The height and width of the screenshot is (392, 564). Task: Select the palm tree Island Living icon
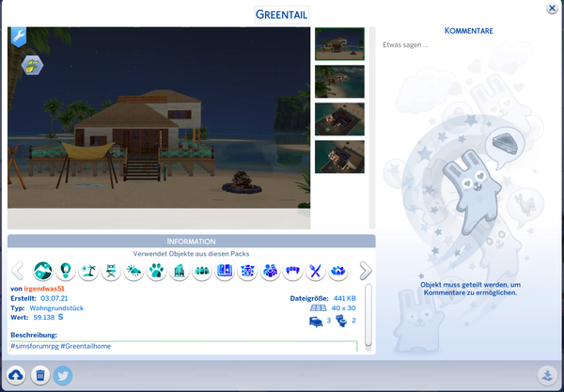click(x=88, y=271)
